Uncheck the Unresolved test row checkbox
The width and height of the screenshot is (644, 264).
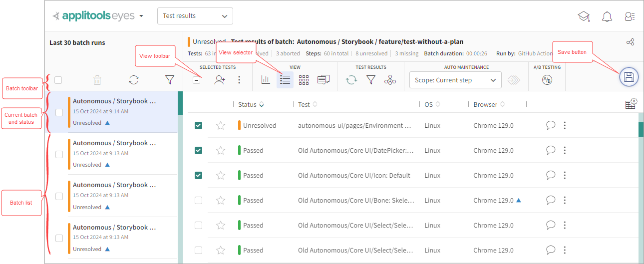[198, 126]
